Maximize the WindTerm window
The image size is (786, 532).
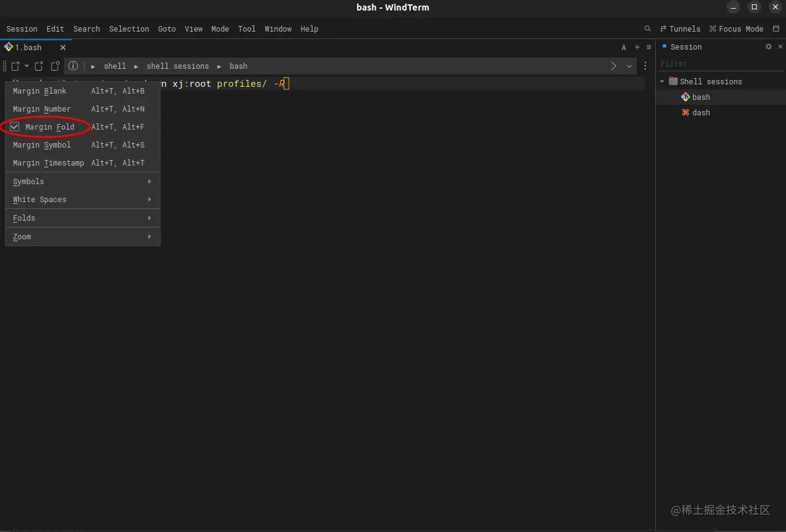tap(754, 7)
